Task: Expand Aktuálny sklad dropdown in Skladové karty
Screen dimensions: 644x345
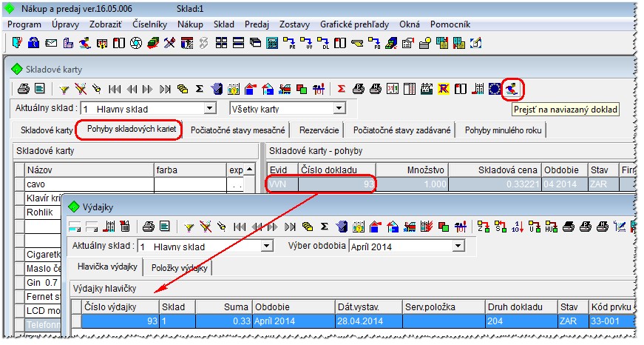Action: (x=210, y=109)
